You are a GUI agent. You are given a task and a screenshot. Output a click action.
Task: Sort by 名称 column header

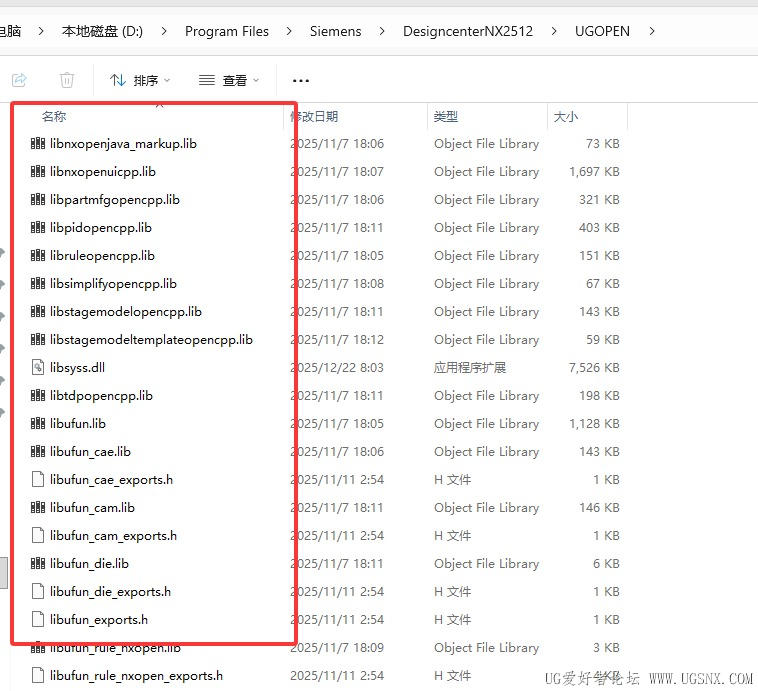click(x=54, y=117)
